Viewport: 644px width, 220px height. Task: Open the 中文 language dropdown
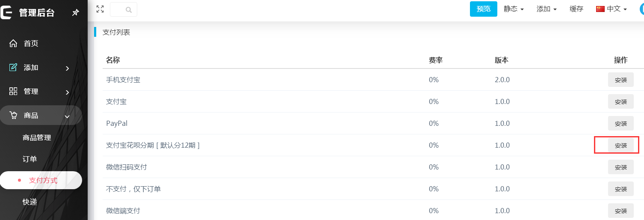pyautogui.click(x=612, y=9)
